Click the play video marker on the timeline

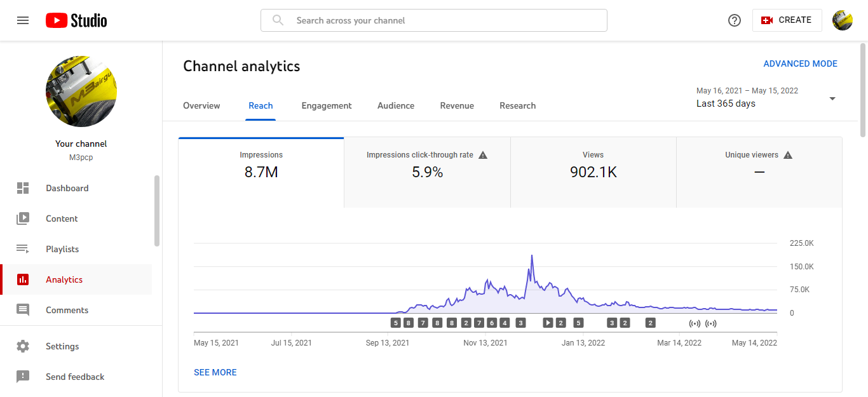548,323
